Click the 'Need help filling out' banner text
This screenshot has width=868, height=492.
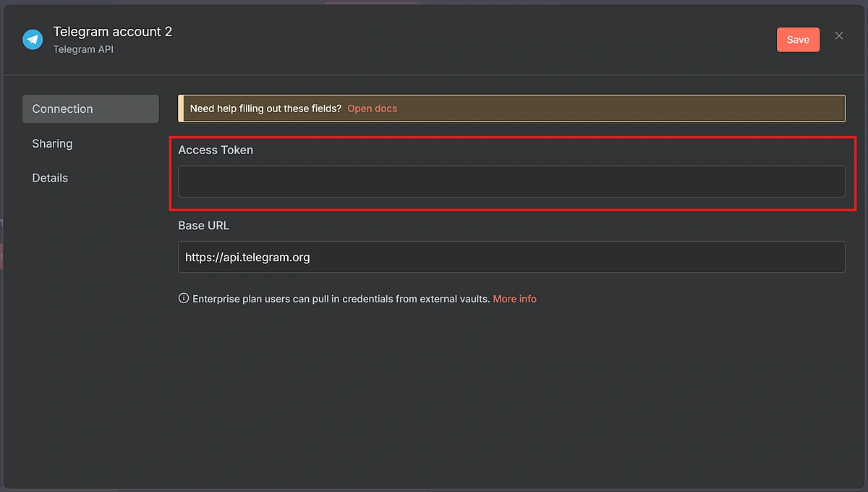coord(265,109)
